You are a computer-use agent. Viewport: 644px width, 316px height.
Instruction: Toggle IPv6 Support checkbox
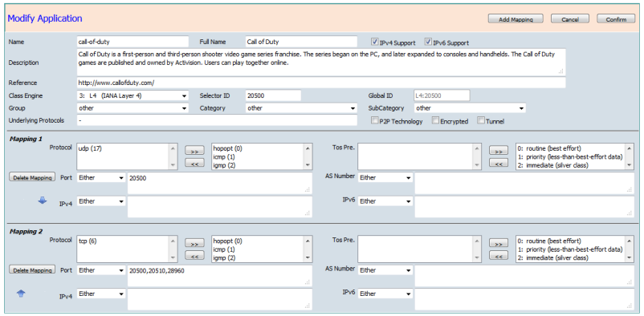428,42
